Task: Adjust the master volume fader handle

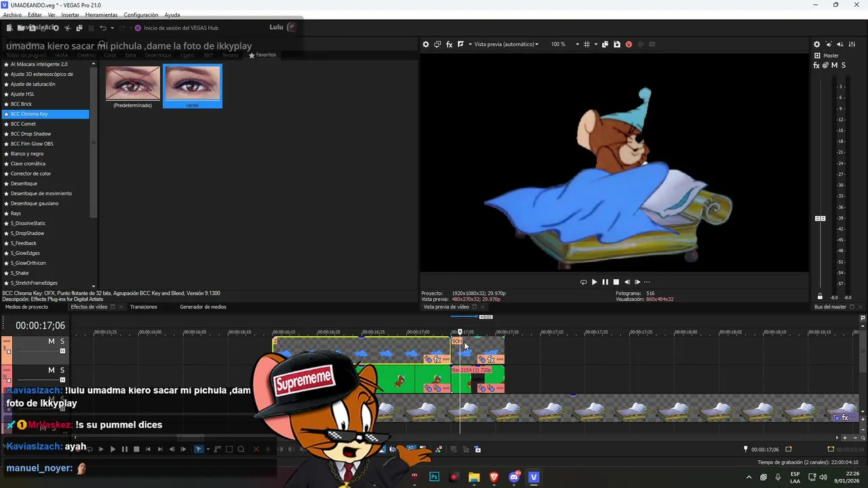Action: click(820, 218)
